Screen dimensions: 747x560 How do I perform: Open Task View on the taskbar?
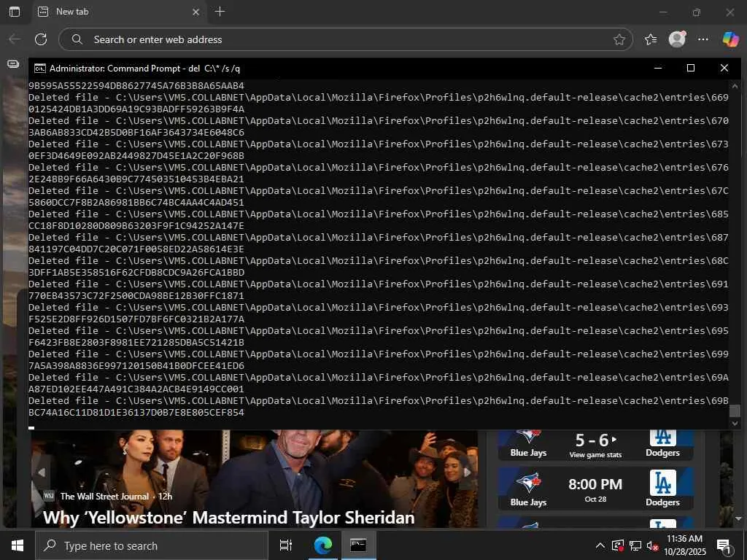286,545
